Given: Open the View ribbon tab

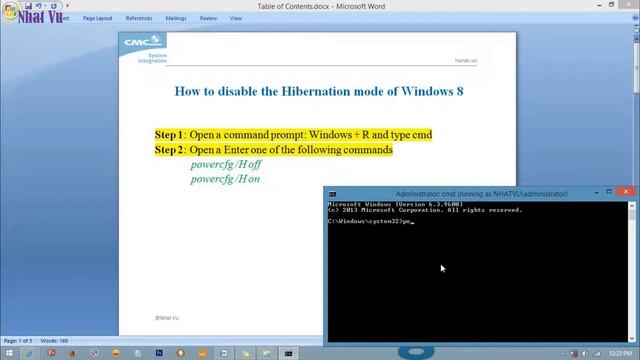Looking at the screenshot, I should (x=236, y=18).
